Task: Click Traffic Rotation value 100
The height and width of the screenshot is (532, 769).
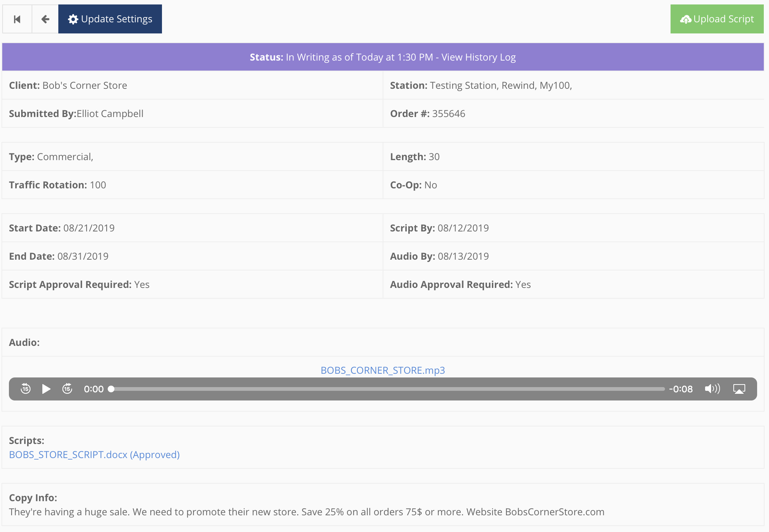Action: coord(98,185)
